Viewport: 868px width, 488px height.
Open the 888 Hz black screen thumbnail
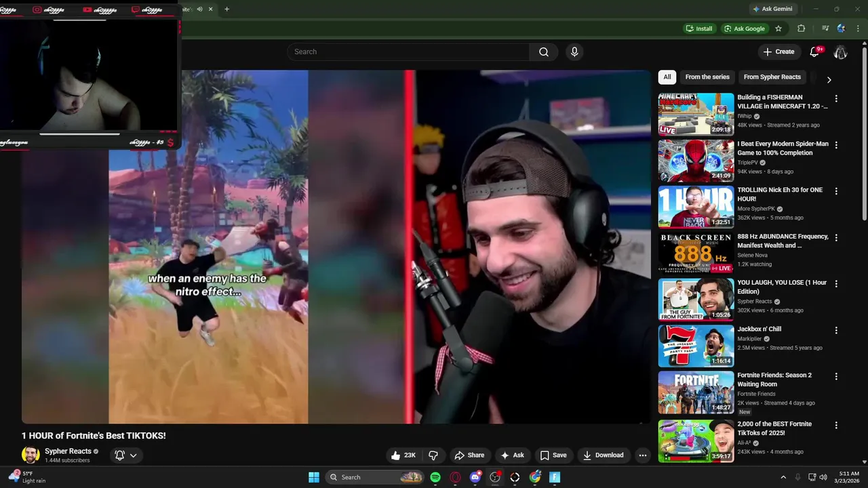click(x=696, y=253)
